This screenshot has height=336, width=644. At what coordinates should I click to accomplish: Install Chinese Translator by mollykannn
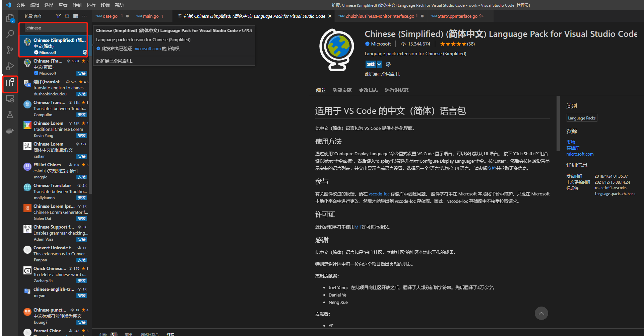(82, 198)
